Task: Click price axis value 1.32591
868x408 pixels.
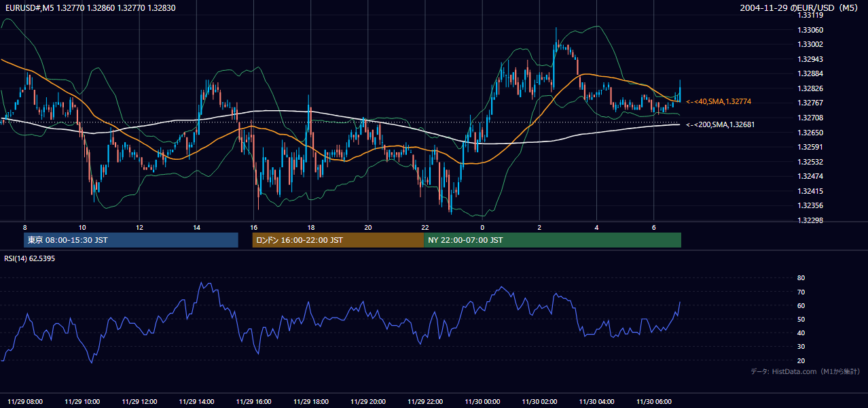Action: tap(811, 147)
